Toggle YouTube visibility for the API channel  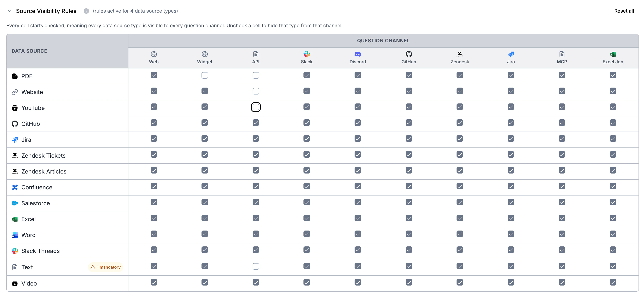pos(256,107)
